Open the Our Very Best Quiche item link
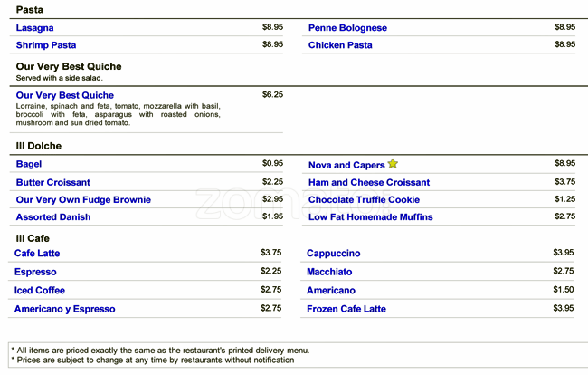The height and width of the screenshot is (375, 588). pos(65,95)
